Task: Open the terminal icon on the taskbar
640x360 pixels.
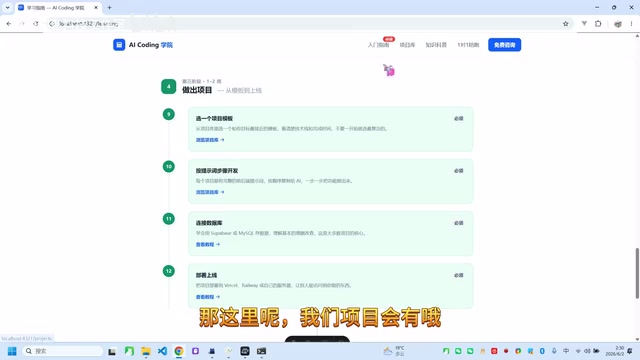Action: (261, 351)
